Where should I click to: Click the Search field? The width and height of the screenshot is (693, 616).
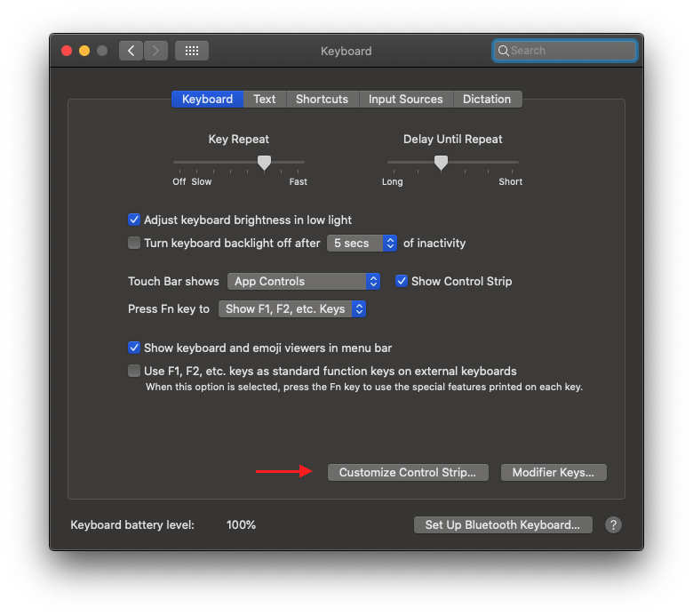pyautogui.click(x=565, y=51)
